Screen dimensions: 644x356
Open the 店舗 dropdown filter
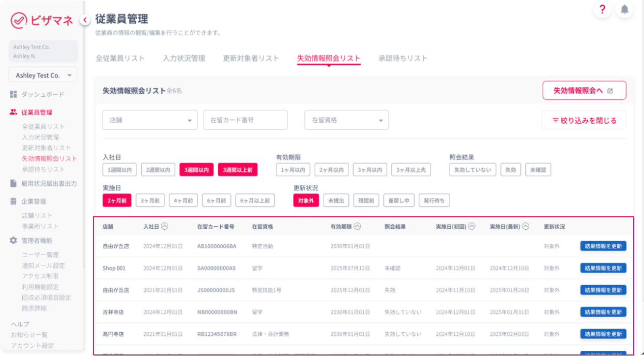[x=150, y=120]
